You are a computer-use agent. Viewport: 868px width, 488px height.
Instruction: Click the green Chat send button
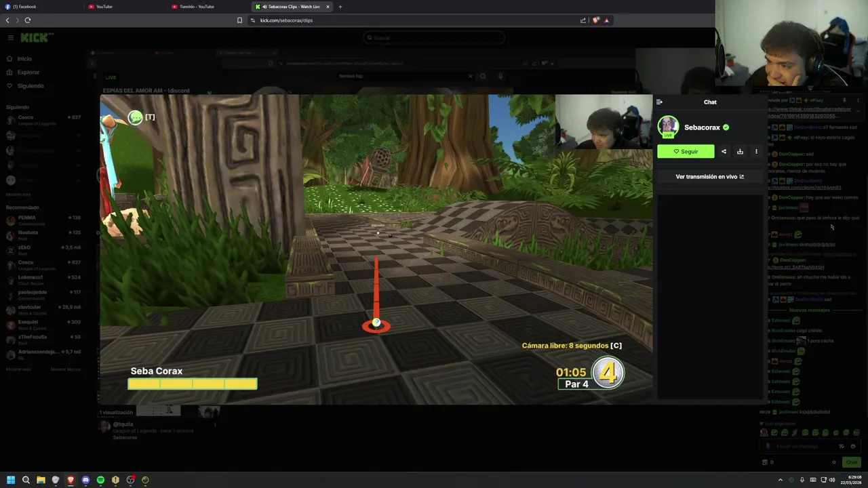coord(851,462)
